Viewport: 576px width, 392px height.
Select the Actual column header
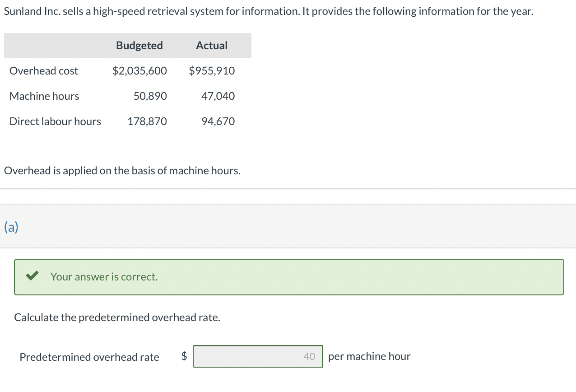click(212, 45)
